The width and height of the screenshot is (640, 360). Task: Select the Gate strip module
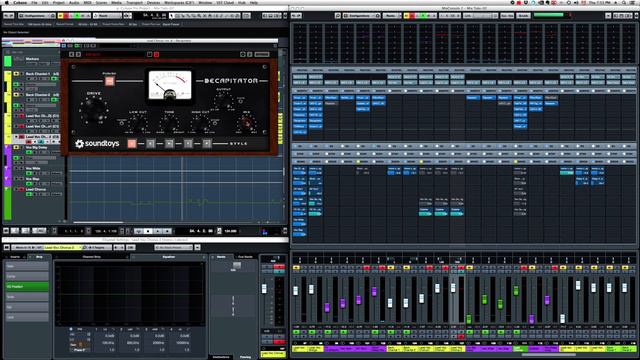pyautogui.click(x=27, y=266)
